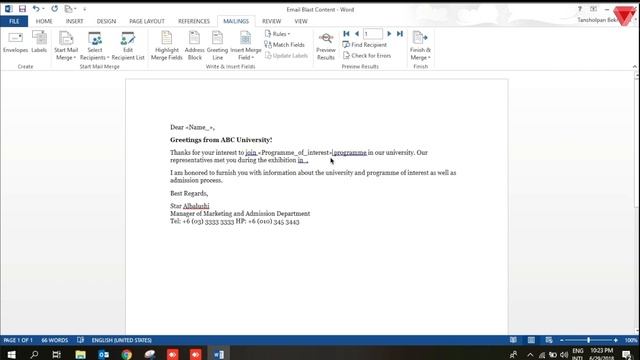Switch to the VIEW tab
The image size is (640, 360).
pyautogui.click(x=301, y=21)
